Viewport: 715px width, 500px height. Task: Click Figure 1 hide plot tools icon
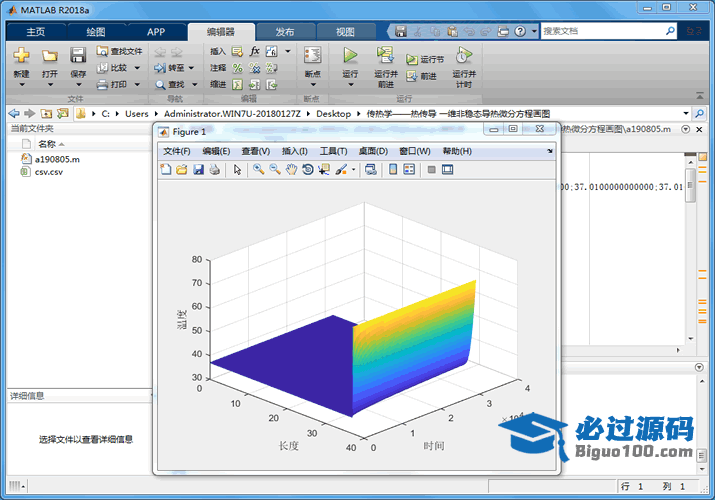431,170
